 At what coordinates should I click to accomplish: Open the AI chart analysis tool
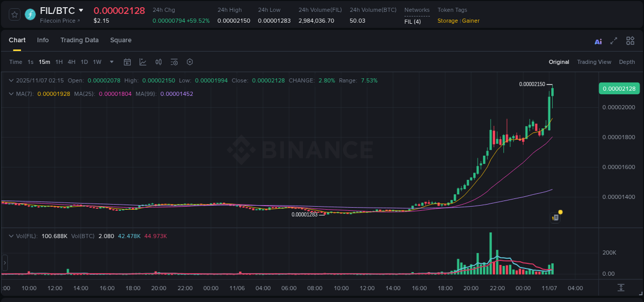(x=598, y=41)
